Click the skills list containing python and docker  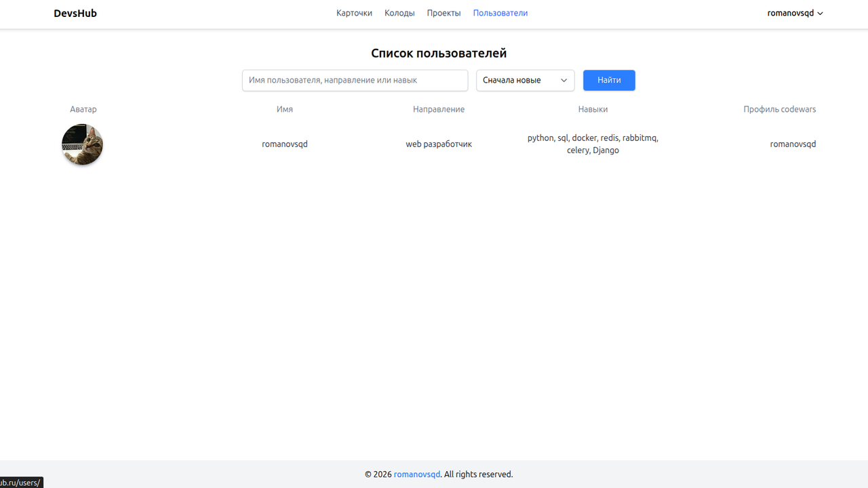[x=592, y=144]
